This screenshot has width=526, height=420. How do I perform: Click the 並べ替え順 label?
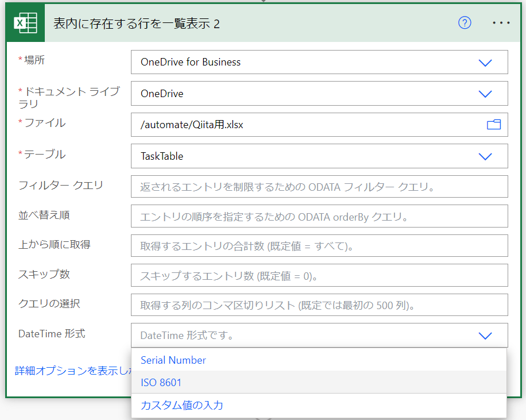[x=44, y=215]
